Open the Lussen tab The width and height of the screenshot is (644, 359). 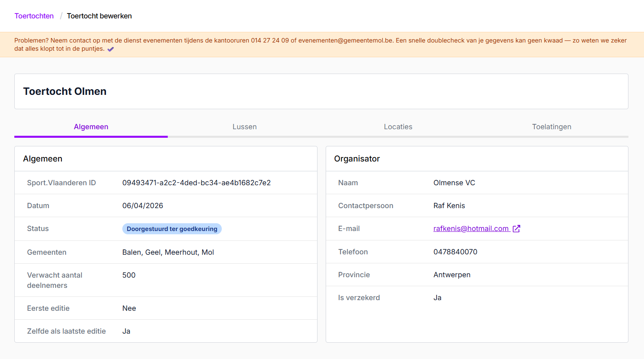[x=244, y=127]
